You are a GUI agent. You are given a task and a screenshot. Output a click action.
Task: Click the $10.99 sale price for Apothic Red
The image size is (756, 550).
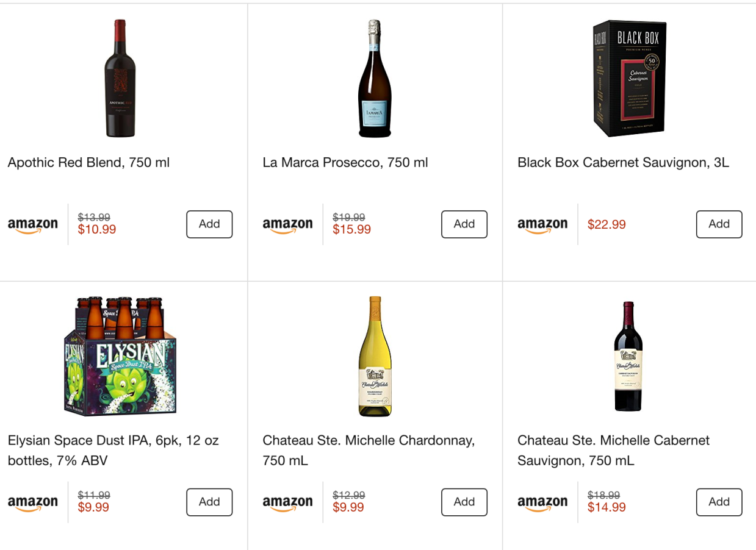coord(96,230)
